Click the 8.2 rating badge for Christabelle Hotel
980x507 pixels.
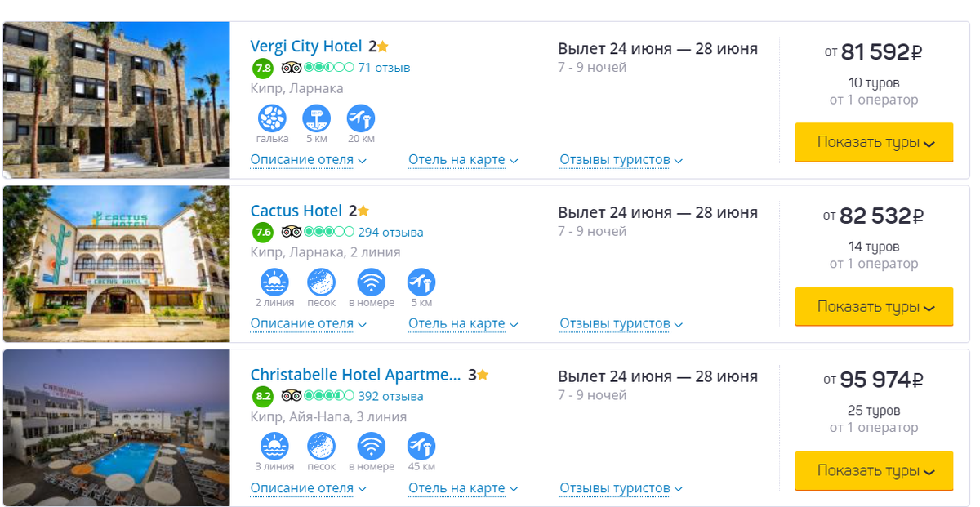point(263,397)
